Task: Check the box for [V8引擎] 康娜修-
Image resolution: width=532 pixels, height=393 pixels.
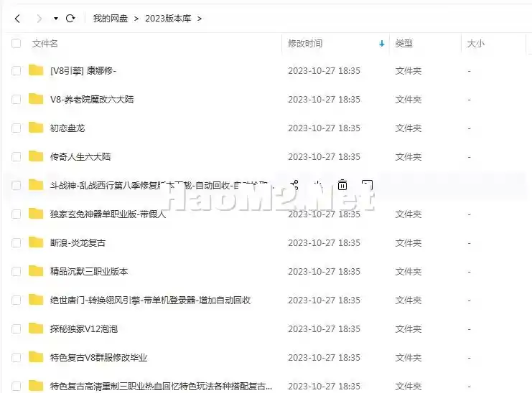Action: pos(17,70)
